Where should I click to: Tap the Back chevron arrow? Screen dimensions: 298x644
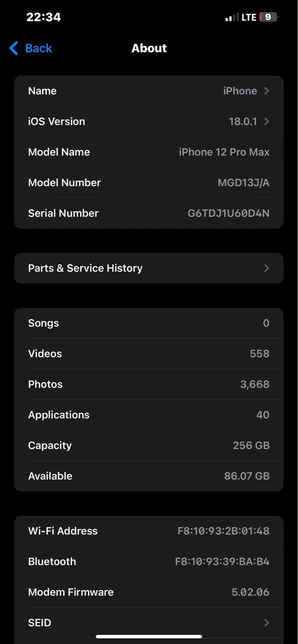tap(14, 48)
